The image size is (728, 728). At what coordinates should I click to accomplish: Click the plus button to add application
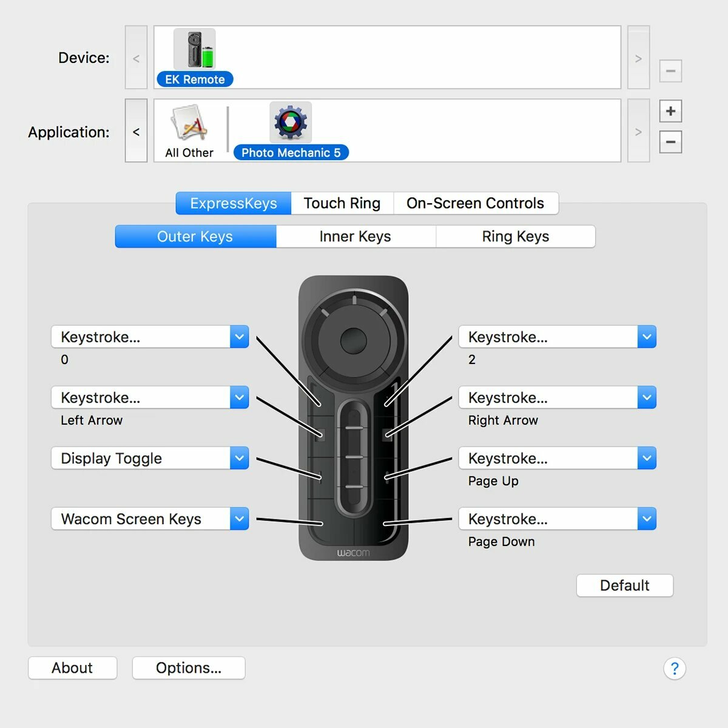click(670, 111)
